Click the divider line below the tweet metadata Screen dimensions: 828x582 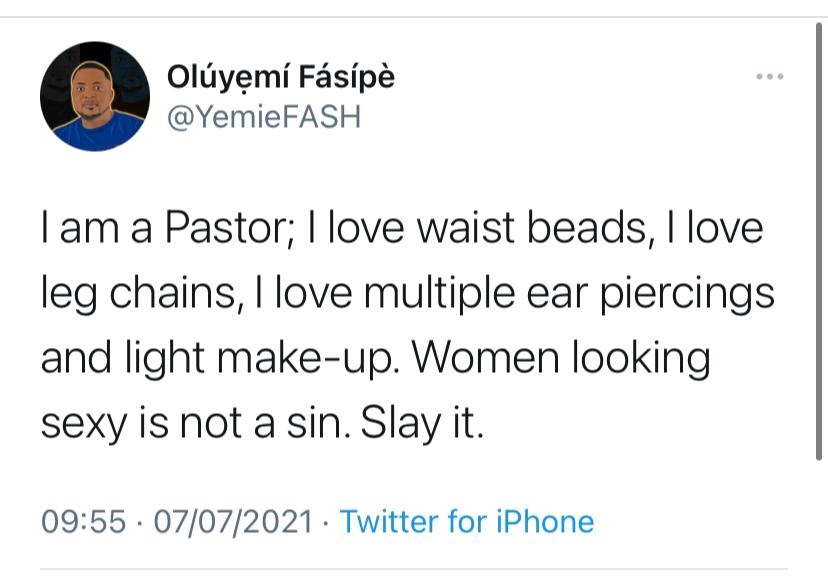413,569
